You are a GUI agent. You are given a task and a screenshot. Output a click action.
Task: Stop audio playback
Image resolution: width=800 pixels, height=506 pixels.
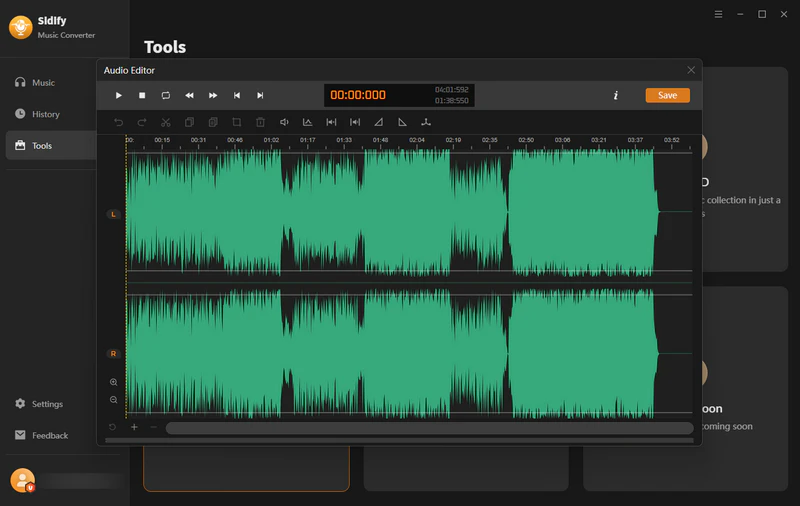click(142, 95)
